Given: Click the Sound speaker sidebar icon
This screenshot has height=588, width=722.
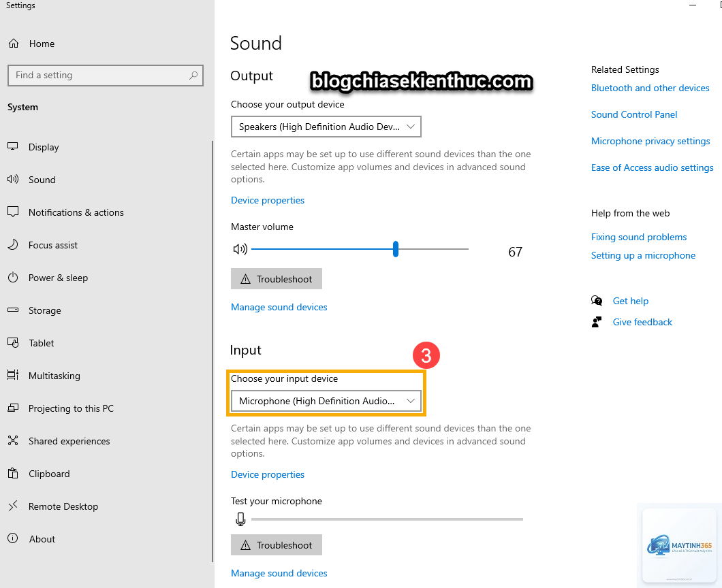Looking at the screenshot, I should tap(13, 179).
